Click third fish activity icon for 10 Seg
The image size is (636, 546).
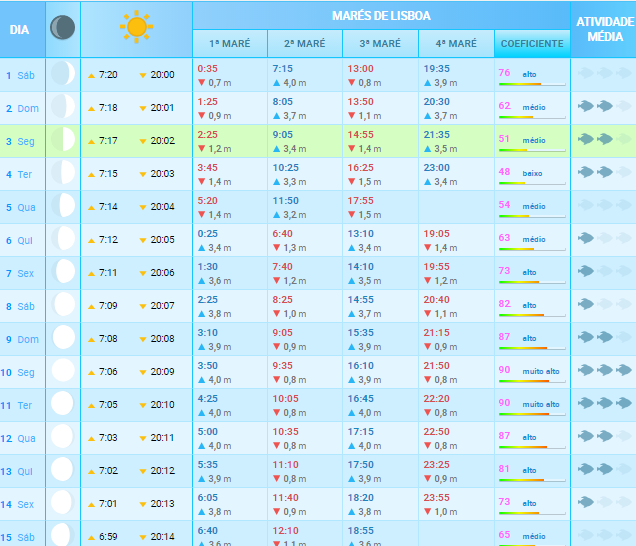click(624, 370)
